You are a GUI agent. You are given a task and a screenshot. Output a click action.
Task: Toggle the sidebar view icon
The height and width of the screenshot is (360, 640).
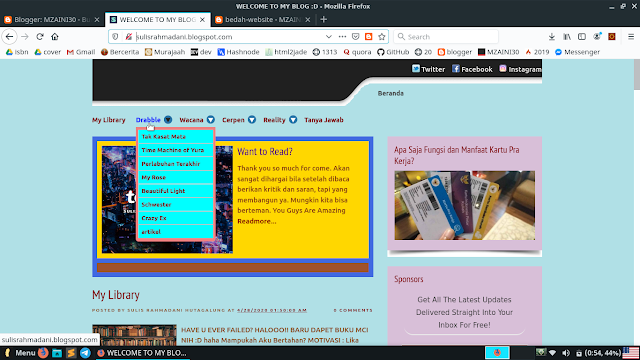tap(582, 37)
